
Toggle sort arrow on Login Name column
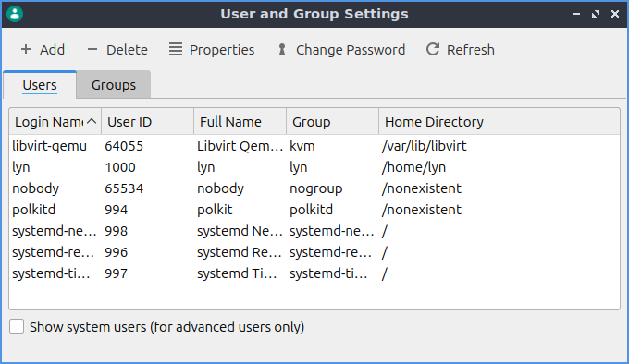coord(92,121)
